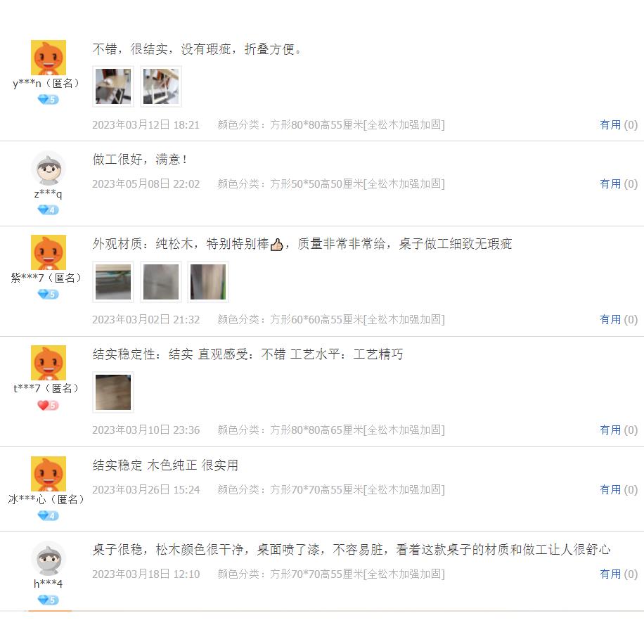Viewport: 644px width, 644px height.
Task: Click the diamond badge under 冰***心
Action: [x=48, y=515]
